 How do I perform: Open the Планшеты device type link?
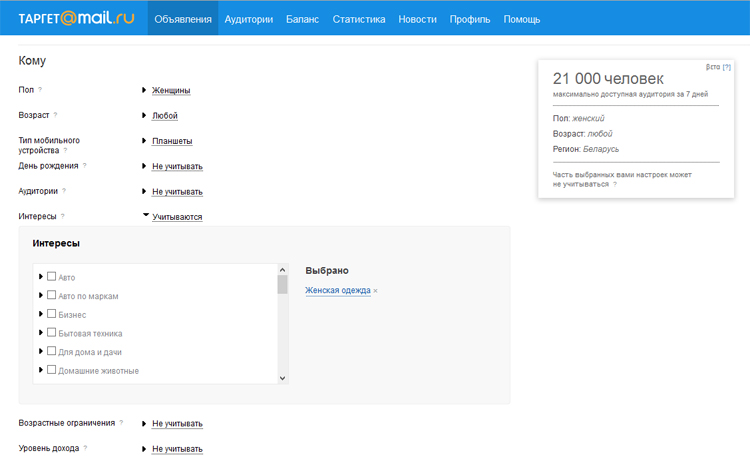[x=172, y=141]
